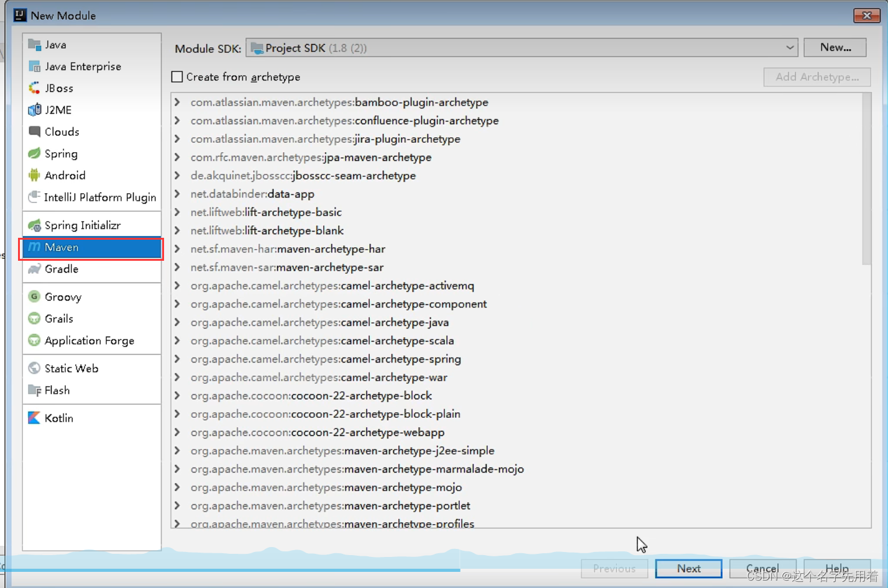Select Kotlin module type

(92, 418)
